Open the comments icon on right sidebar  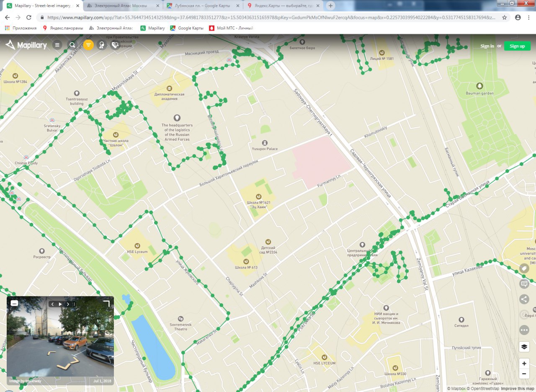pyautogui.click(x=524, y=284)
